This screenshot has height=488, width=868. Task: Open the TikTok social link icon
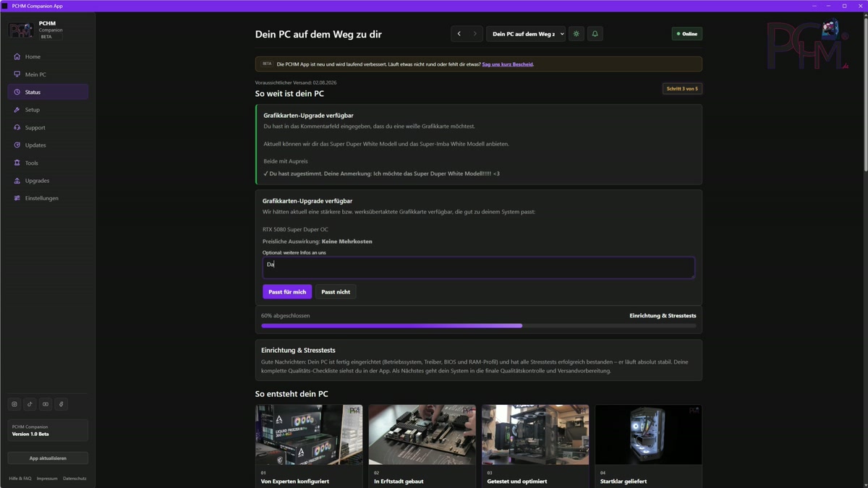30,404
